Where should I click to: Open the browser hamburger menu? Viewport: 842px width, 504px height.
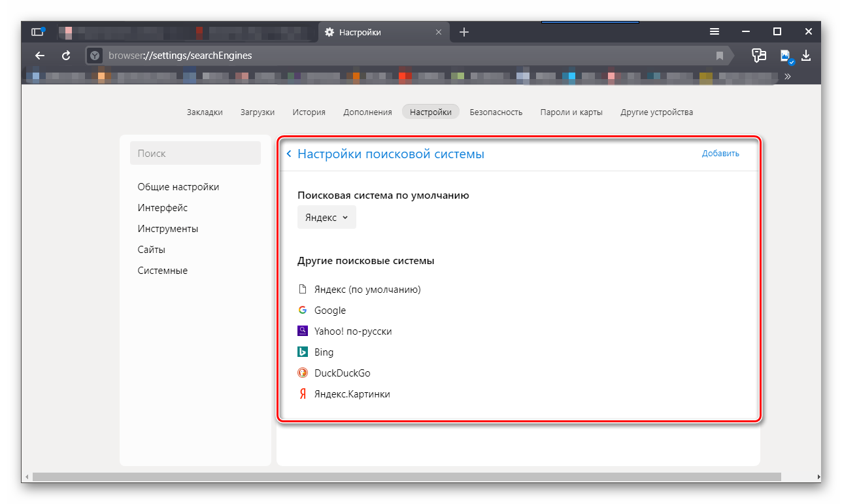715,31
